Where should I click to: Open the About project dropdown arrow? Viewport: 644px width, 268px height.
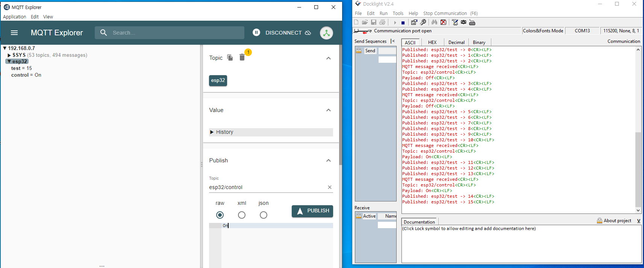(638, 221)
